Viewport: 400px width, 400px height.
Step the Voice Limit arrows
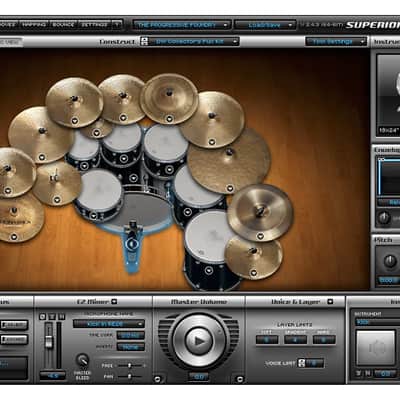pos(301,363)
